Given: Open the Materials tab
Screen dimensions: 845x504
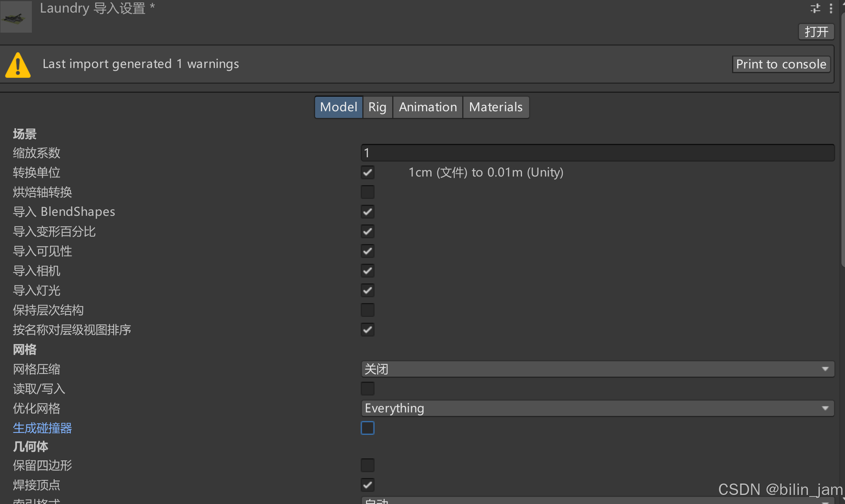Looking at the screenshot, I should click(x=496, y=107).
